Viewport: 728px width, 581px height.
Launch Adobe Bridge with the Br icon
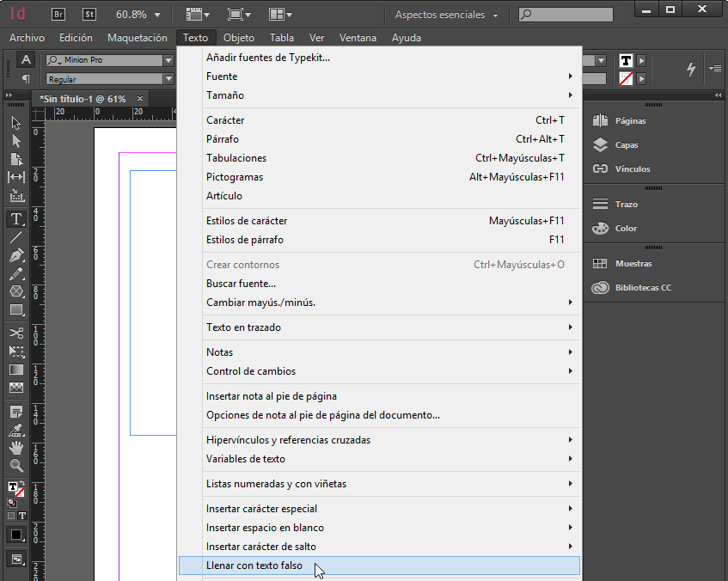pyautogui.click(x=58, y=14)
